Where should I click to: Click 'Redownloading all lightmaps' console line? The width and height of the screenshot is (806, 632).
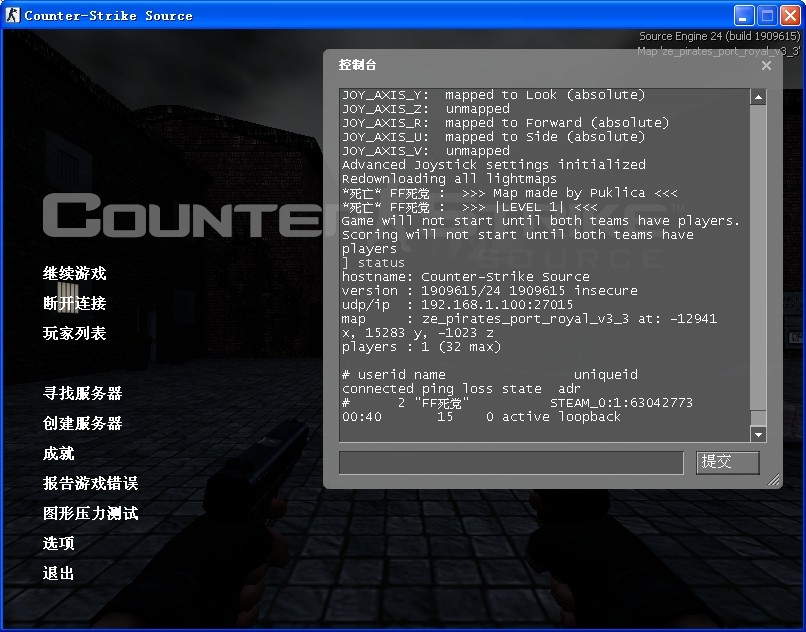click(x=449, y=178)
